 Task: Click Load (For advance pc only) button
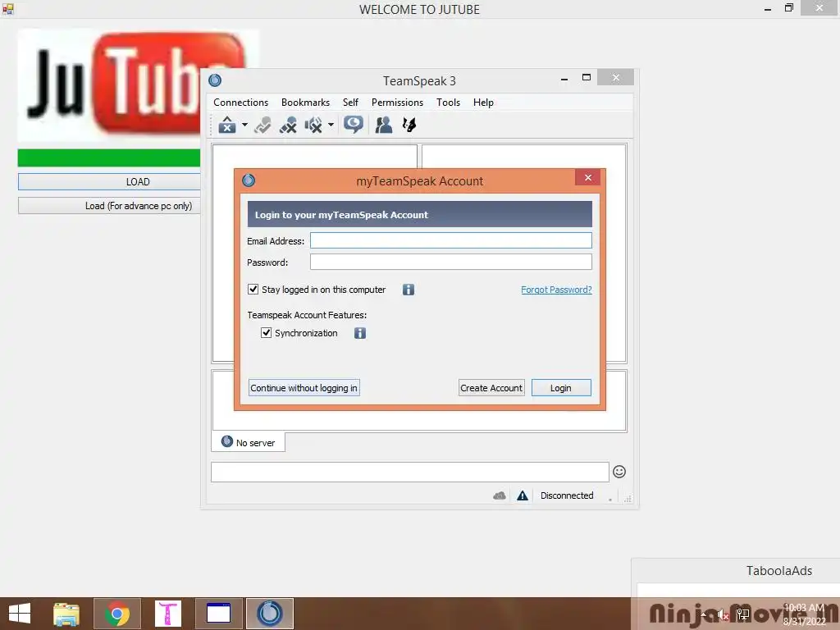(x=109, y=206)
